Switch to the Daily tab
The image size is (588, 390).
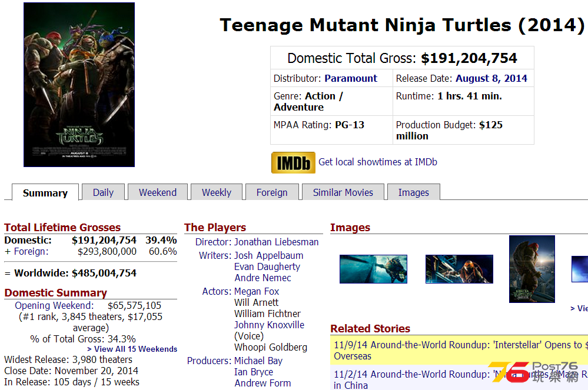pyautogui.click(x=103, y=192)
